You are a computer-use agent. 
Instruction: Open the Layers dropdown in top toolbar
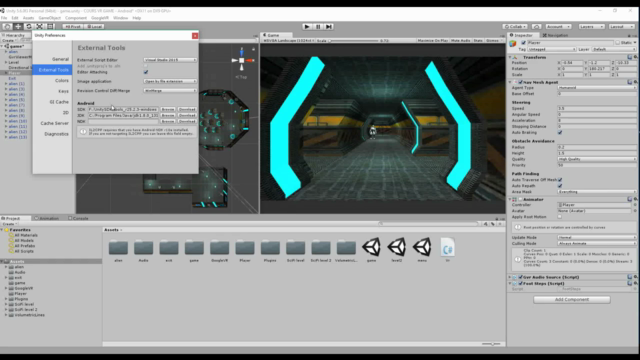coord(591,27)
